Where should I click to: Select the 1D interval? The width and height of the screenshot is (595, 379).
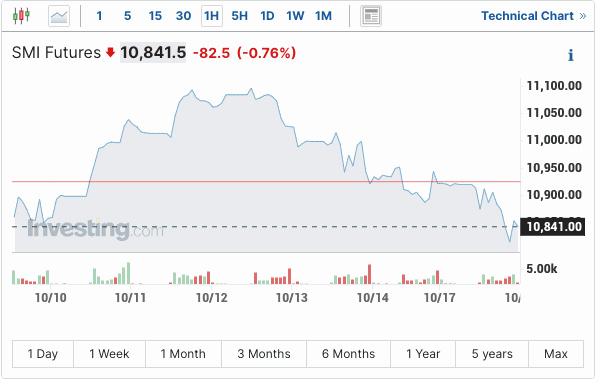point(267,16)
